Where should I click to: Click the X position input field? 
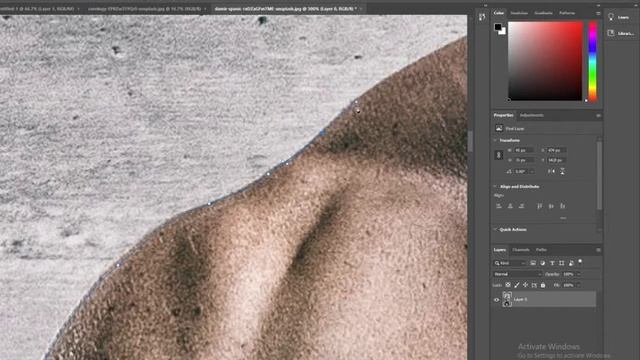pos(556,150)
